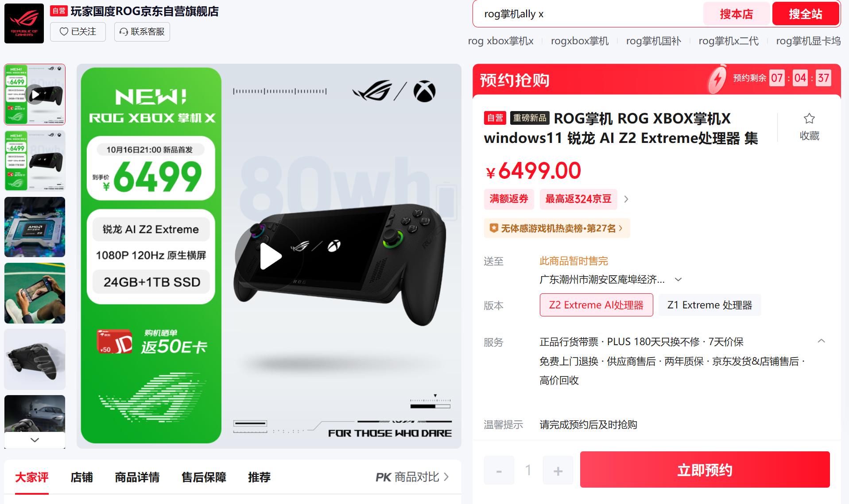Image resolution: width=849 pixels, height=504 pixels.
Task: Open the PK 商品对比 comparison link
Action: [x=412, y=477]
